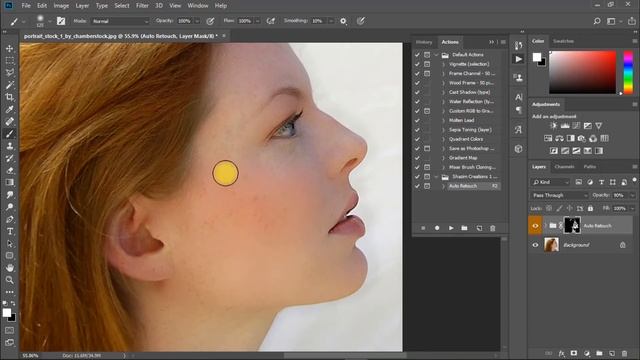Viewport: 640px width, 360px height.
Task: Toggle checkmark for Gradient Map action
Action: click(x=417, y=158)
